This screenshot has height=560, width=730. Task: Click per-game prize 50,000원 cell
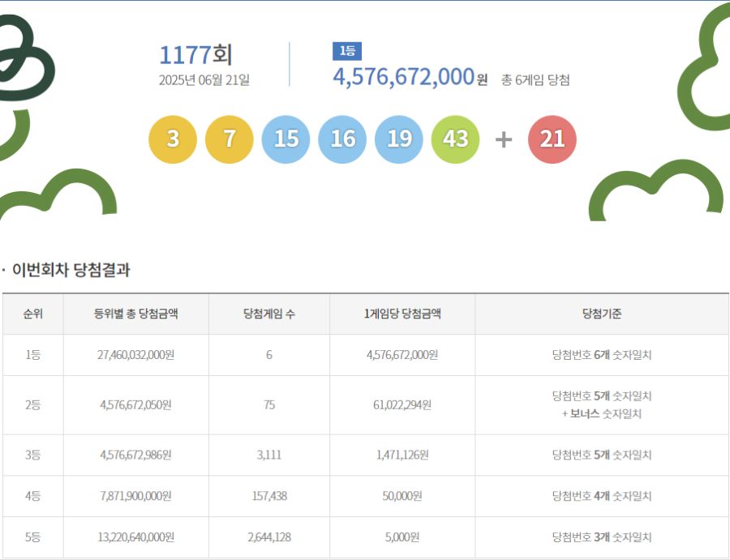point(402,496)
